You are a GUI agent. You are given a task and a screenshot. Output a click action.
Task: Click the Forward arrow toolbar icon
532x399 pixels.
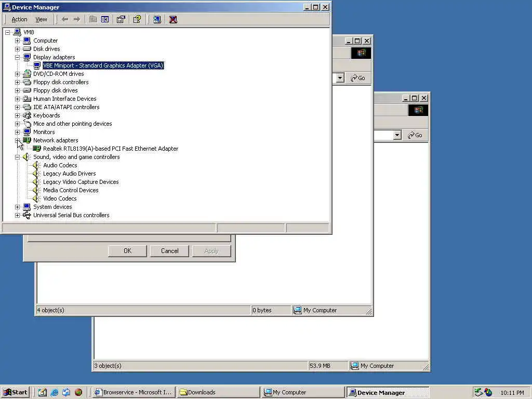click(77, 19)
